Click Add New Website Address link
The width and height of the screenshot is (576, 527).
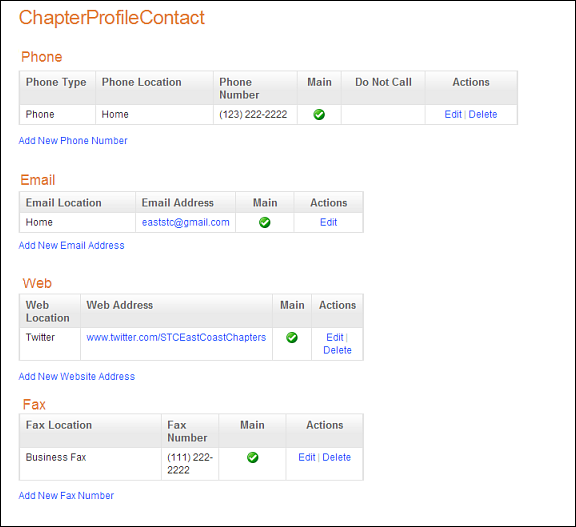[x=77, y=376]
